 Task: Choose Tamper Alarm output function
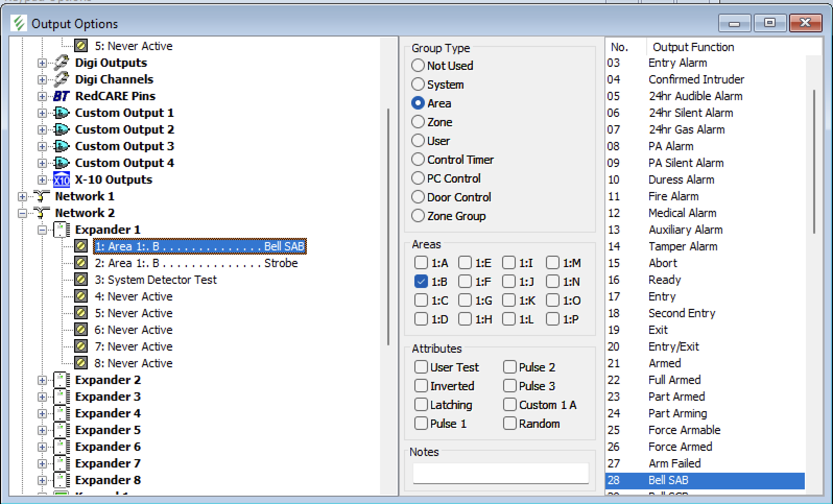[x=683, y=246]
